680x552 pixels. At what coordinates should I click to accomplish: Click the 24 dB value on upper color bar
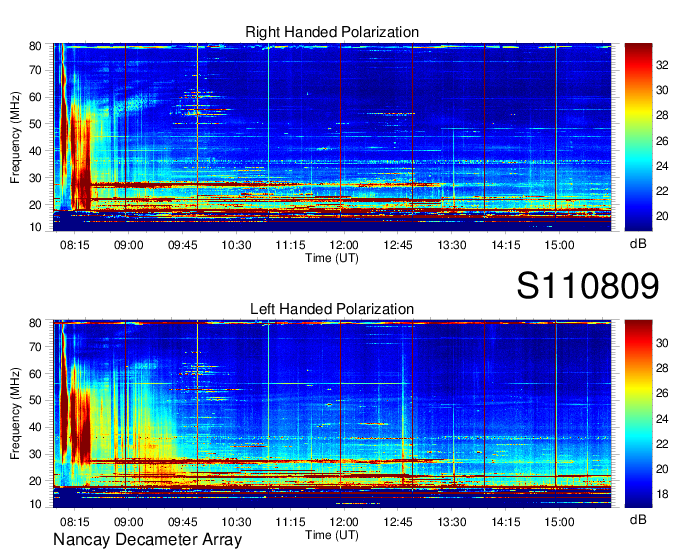click(x=662, y=166)
